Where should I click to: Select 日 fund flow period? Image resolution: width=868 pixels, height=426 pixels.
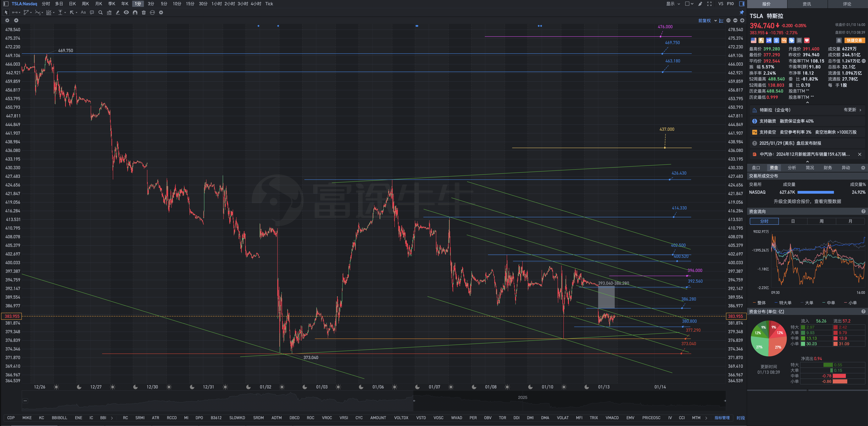pos(793,221)
